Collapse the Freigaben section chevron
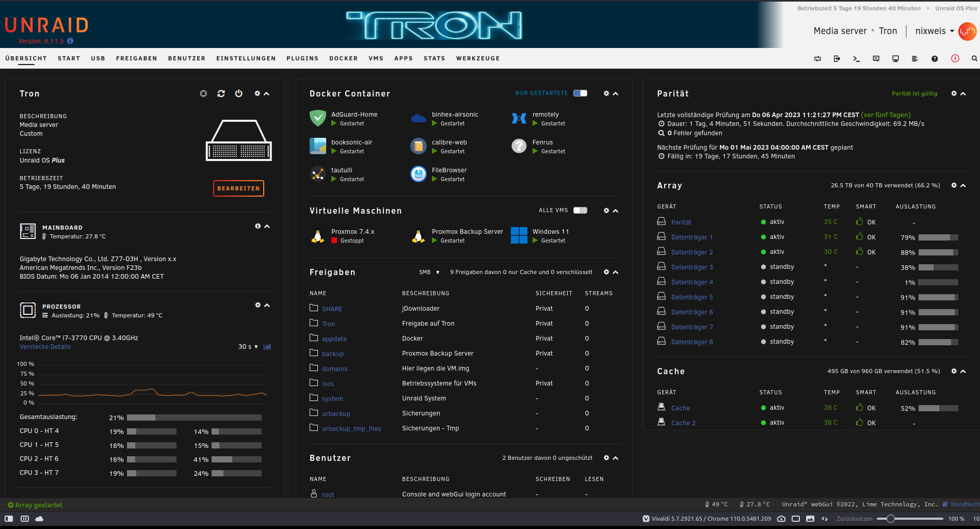The height and width of the screenshot is (529, 980). coord(616,272)
